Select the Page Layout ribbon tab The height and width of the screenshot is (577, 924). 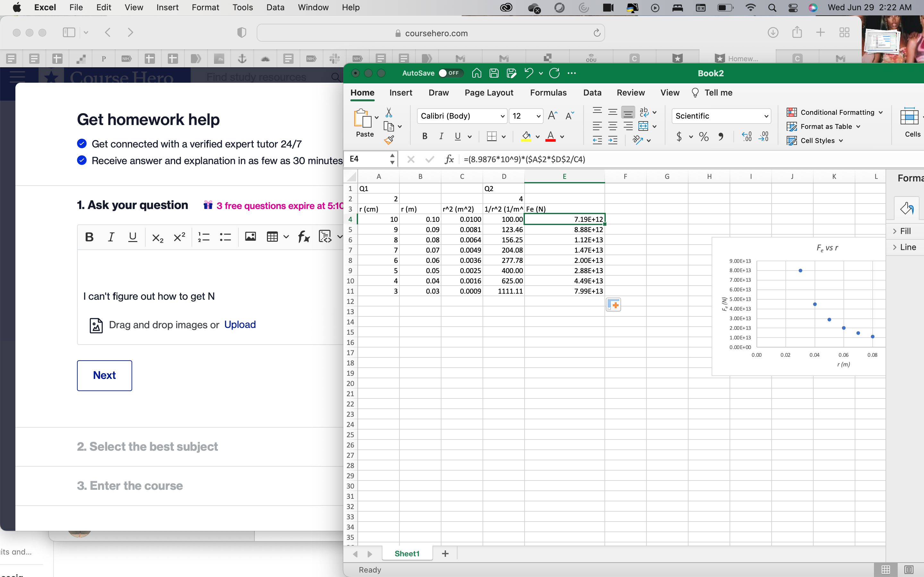click(x=489, y=92)
